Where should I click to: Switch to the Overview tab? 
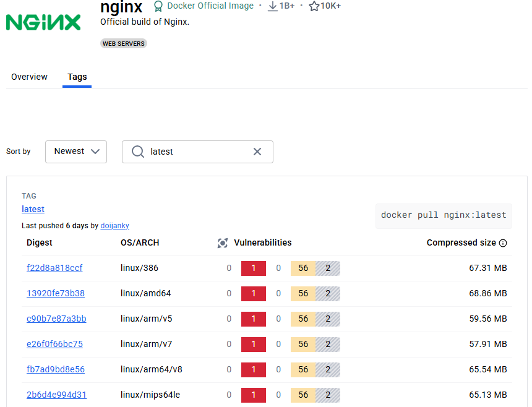point(29,77)
